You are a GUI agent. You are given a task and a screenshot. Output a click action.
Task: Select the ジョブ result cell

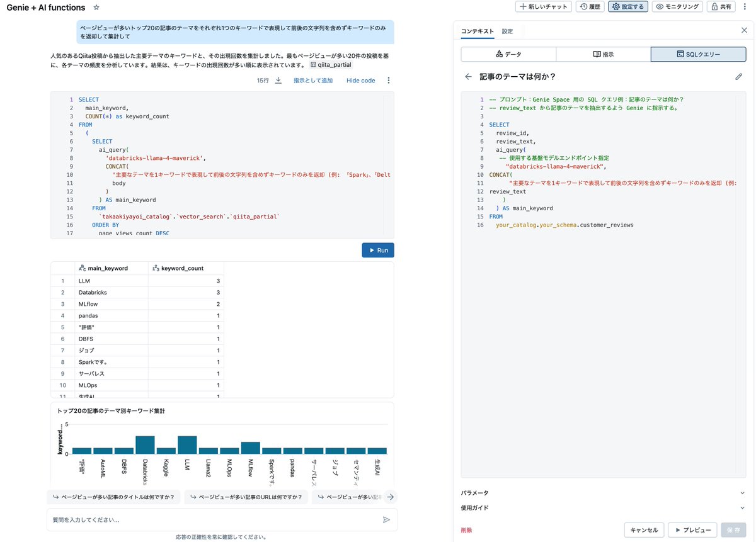[111, 350]
